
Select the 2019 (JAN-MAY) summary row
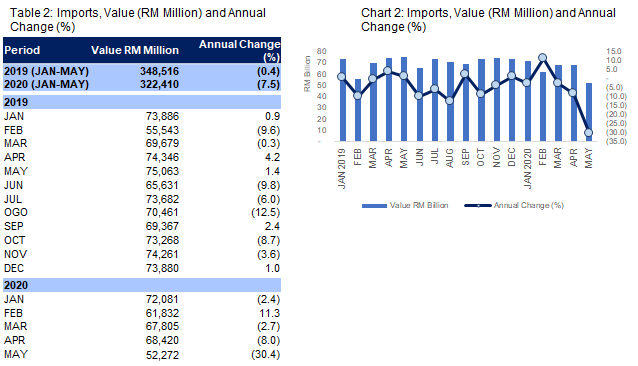[x=142, y=71]
